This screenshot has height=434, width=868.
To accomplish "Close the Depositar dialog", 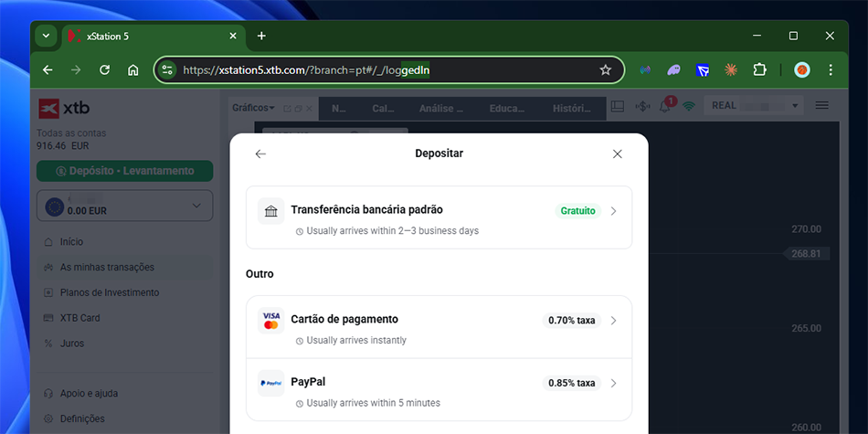I will (618, 153).
